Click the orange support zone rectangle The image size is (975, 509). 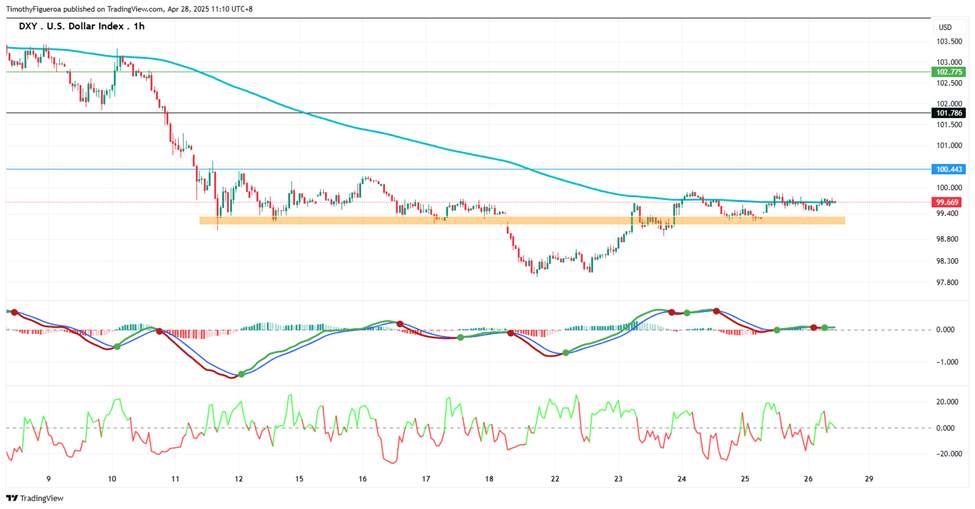tap(522, 220)
